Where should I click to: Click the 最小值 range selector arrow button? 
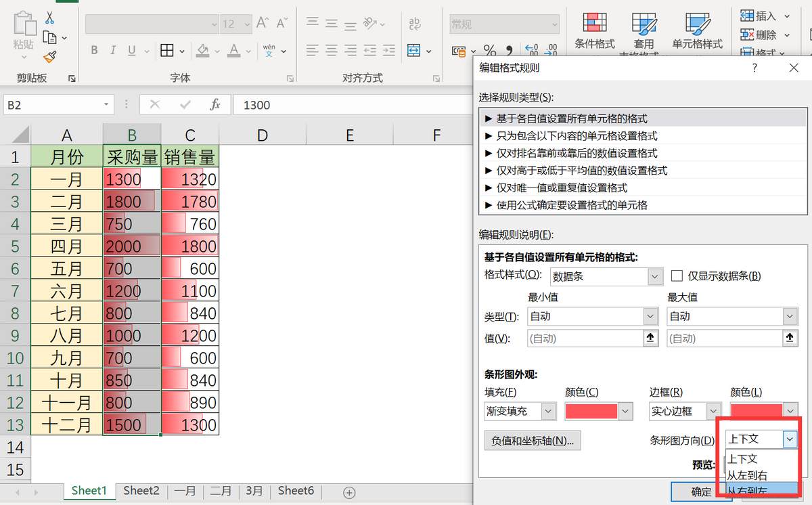coord(651,338)
